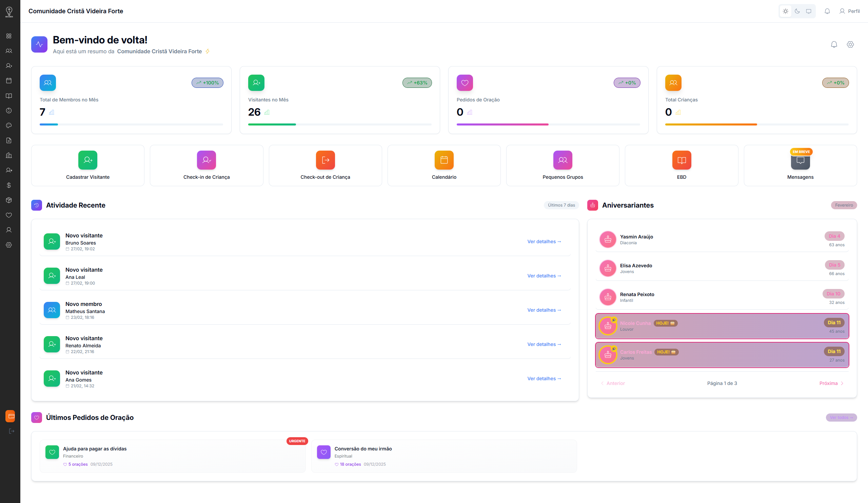The height and width of the screenshot is (503, 868).
Task: Click Ver detalhes for Ana Gomes
Action: [x=544, y=379]
